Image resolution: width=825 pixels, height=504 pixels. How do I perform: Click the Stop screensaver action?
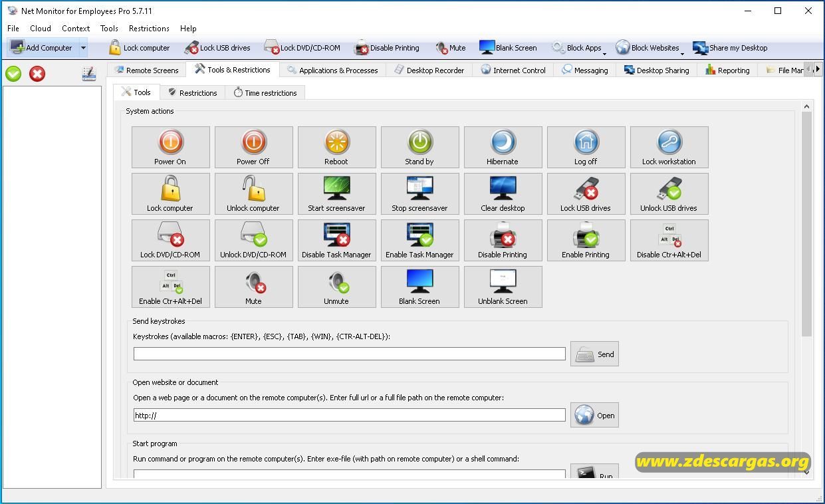[x=419, y=193]
